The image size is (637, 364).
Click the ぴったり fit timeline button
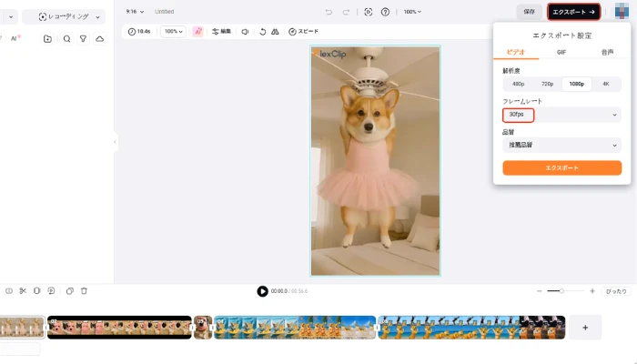[616, 291]
